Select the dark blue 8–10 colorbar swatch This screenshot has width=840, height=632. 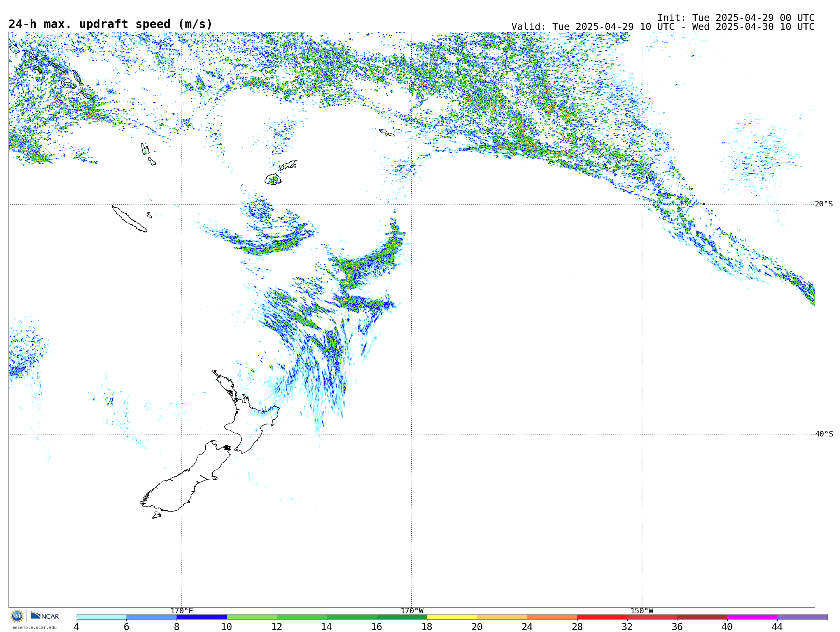(x=201, y=617)
